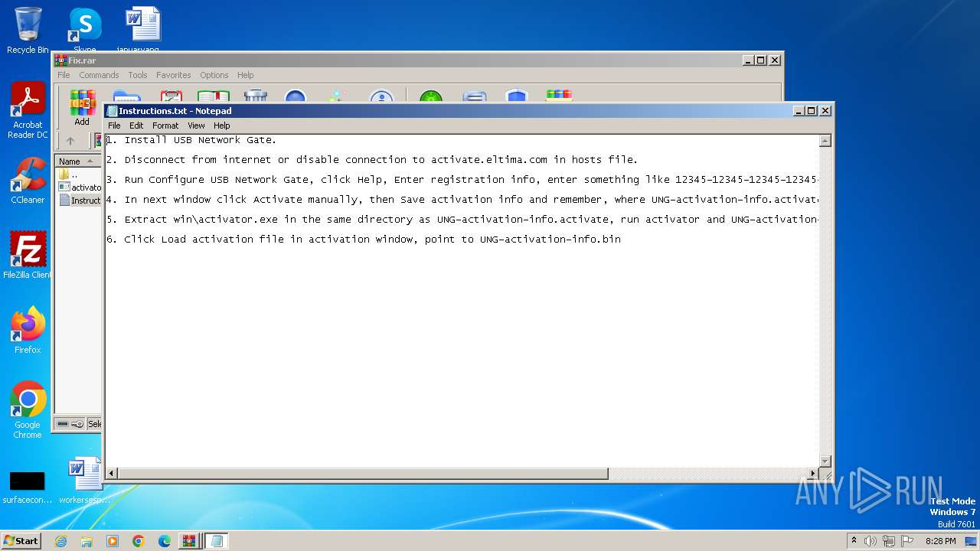Select the Firefox desktop shortcut
The width and height of the screenshot is (980, 551).
click(28, 331)
